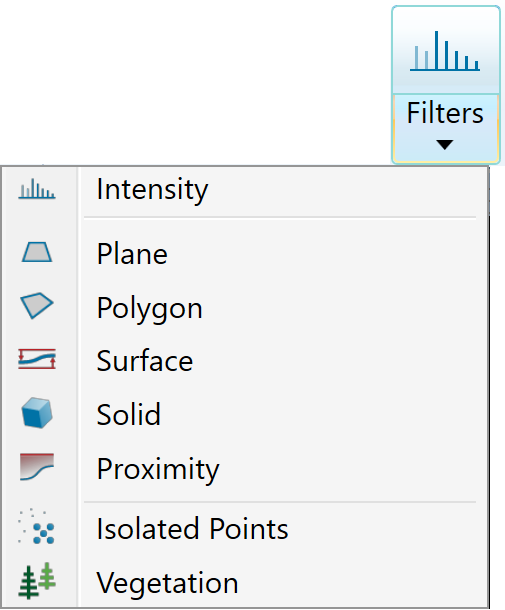Click the Plane filter trapezoid icon
Screen dimensions: 505x610
37,252
